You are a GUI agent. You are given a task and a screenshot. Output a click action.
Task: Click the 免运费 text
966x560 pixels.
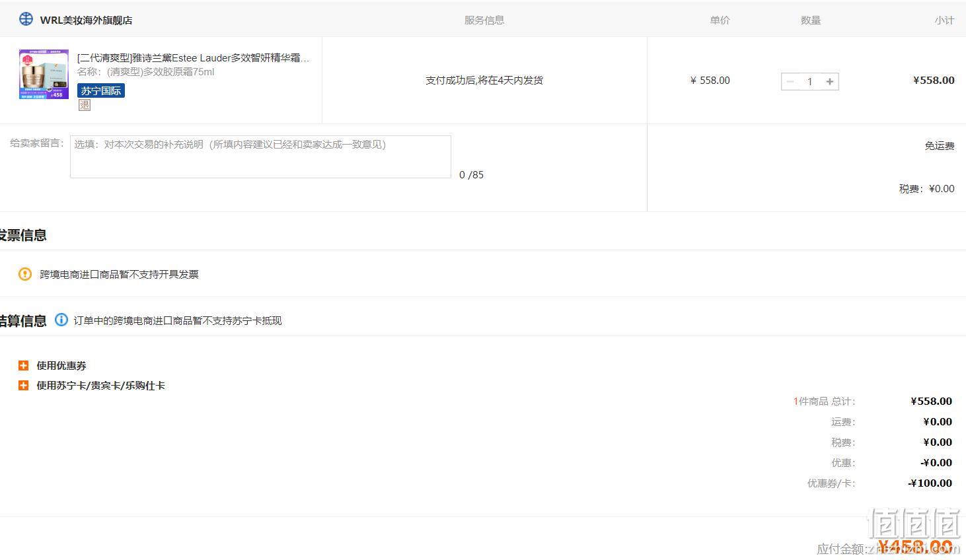[x=940, y=146]
